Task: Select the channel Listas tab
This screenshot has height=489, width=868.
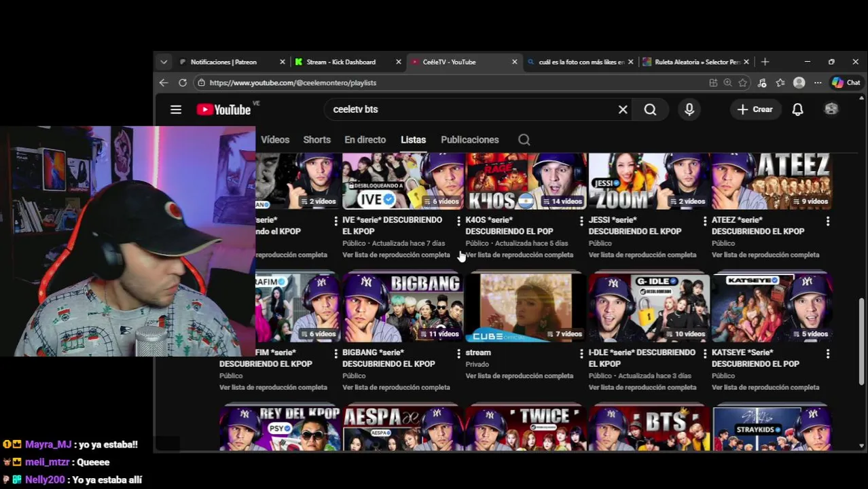Action: click(x=413, y=140)
